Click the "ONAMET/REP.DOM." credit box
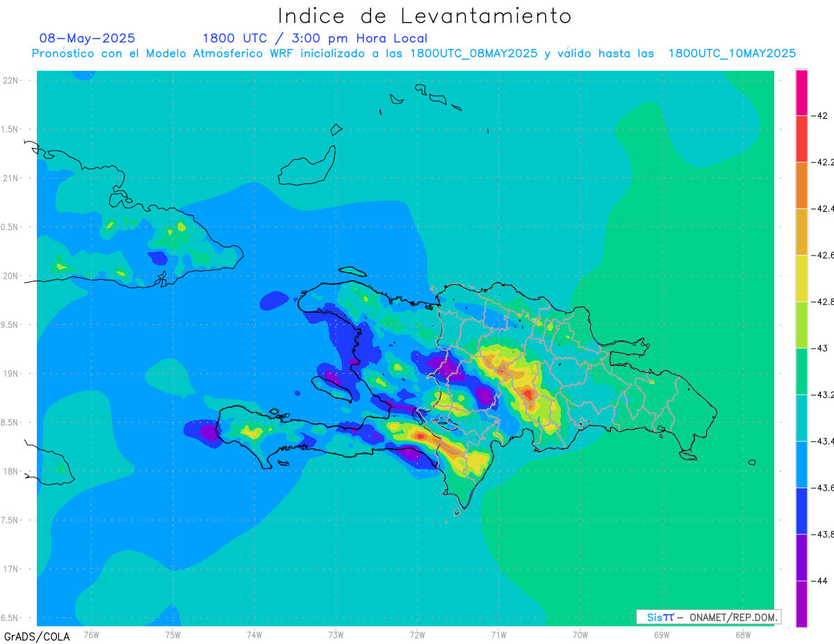 pyautogui.click(x=708, y=617)
